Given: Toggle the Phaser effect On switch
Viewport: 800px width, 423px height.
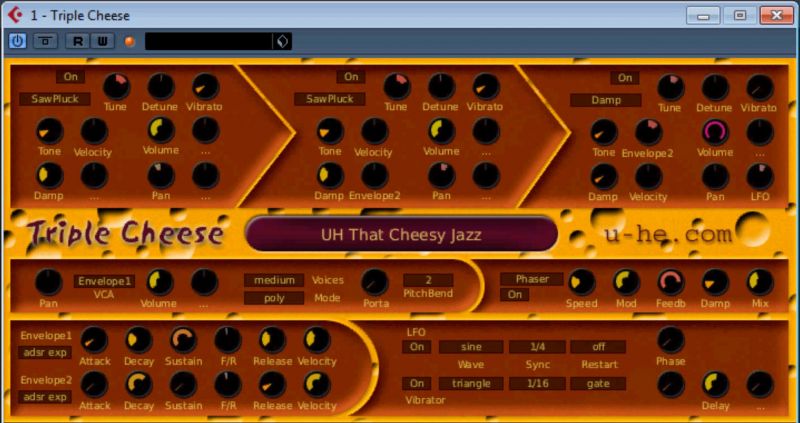Looking at the screenshot, I should 514,294.
